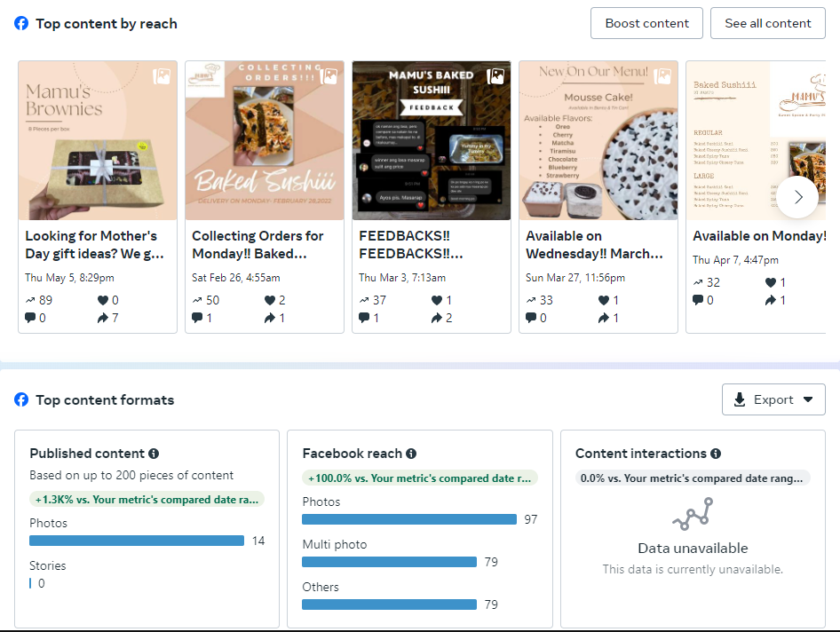This screenshot has width=840, height=632.
Task: Click the Content interactions info icon
Action: [716, 454]
